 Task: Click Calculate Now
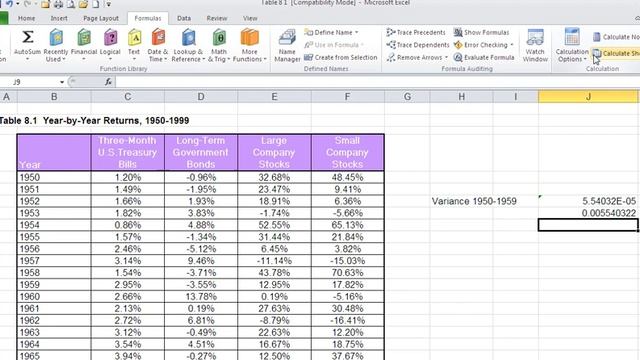(x=616, y=37)
